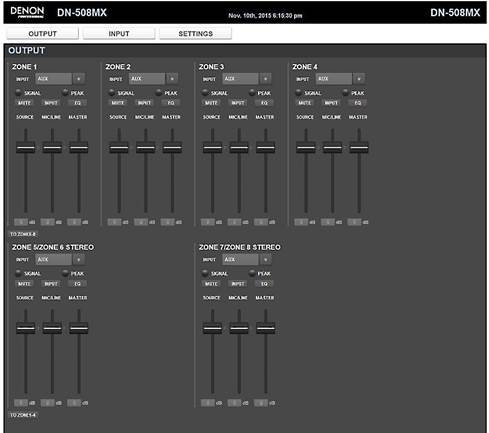Click Zone 3 SIGNAL indicator LED
Image resolution: width=489 pixels, height=433 pixels.
205,92
